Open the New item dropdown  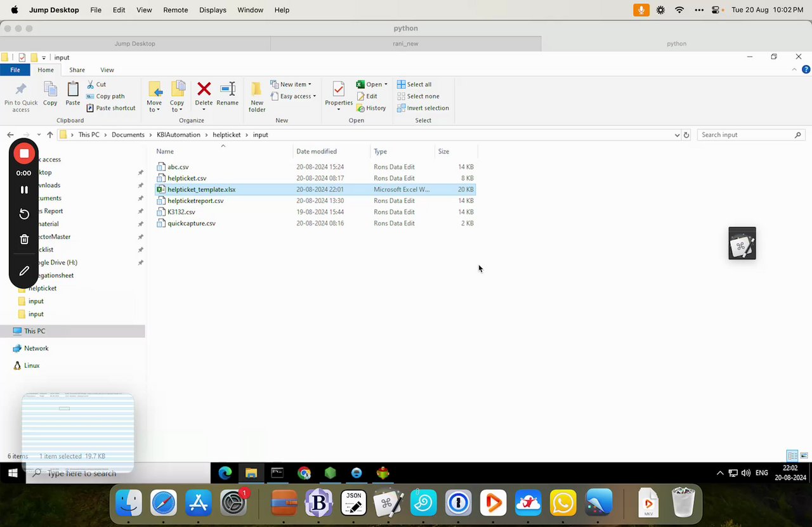click(291, 84)
